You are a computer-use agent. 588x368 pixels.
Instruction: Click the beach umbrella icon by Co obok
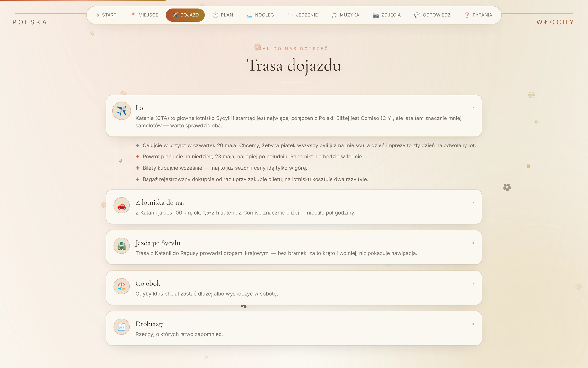pos(122,286)
